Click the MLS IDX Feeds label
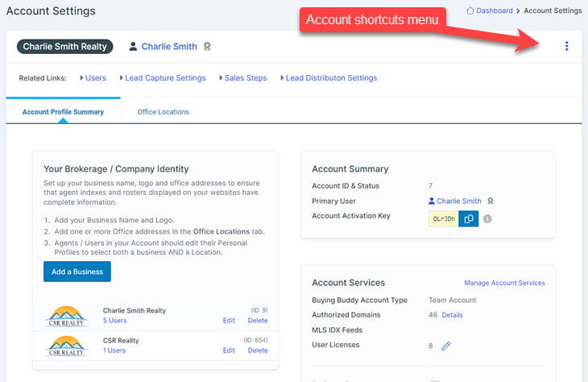Image resolution: width=588 pixels, height=382 pixels. click(337, 330)
